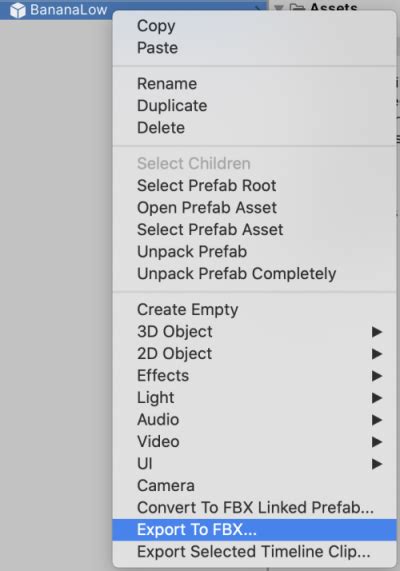Open the UI submenu arrow
Image resolution: width=400 pixels, height=571 pixels.
[x=377, y=464]
